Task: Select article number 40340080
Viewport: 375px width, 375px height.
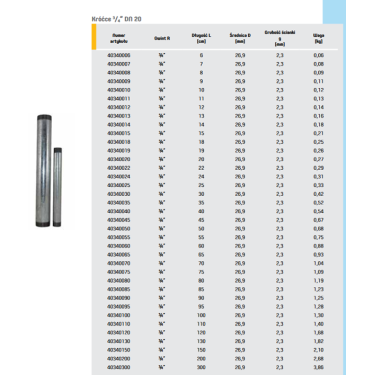Action: tap(119, 281)
